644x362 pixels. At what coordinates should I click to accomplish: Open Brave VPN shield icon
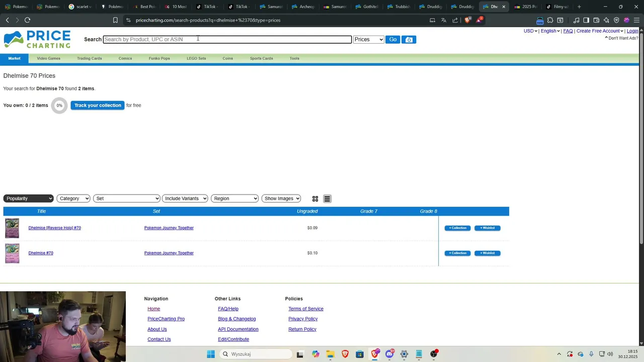point(616,20)
